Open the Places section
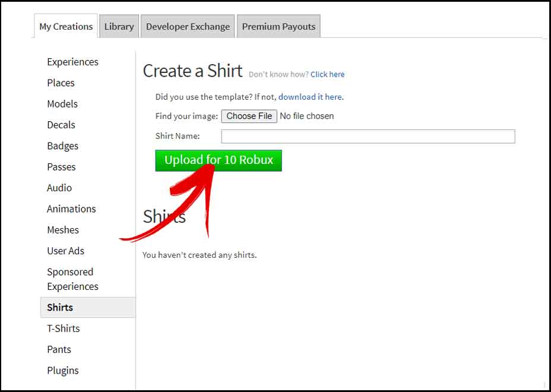The height and width of the screenshot is (392, 551). (x=61, y=83)
